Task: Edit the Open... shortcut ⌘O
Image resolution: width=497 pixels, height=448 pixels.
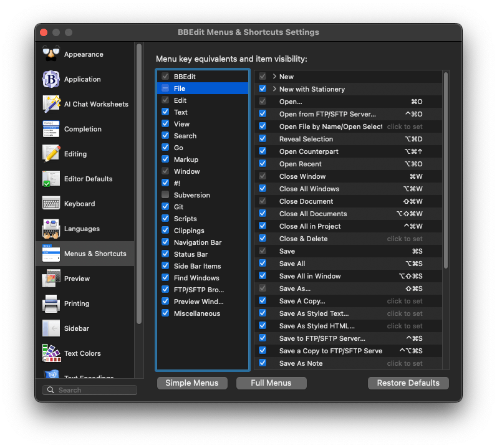Action: 417,102
